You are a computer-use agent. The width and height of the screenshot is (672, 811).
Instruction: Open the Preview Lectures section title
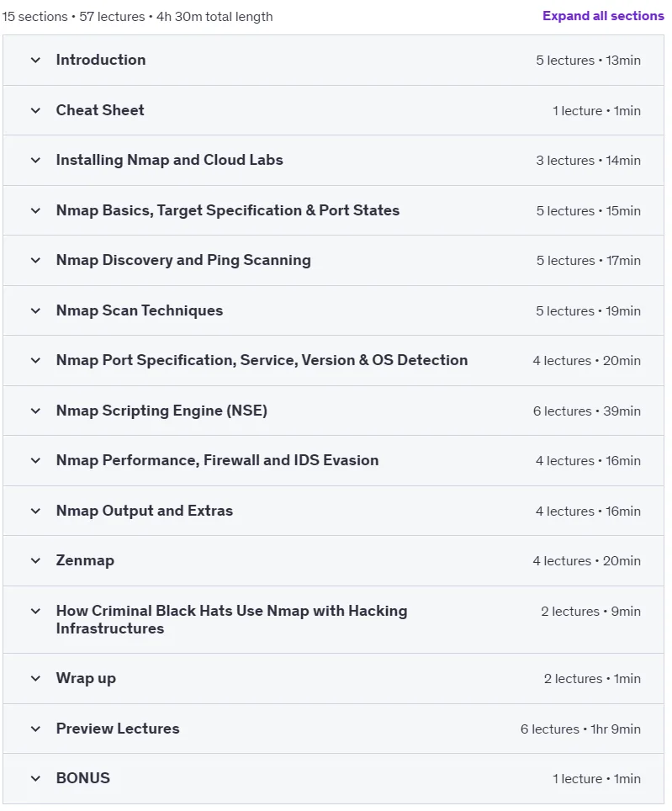tap(118, 729)
